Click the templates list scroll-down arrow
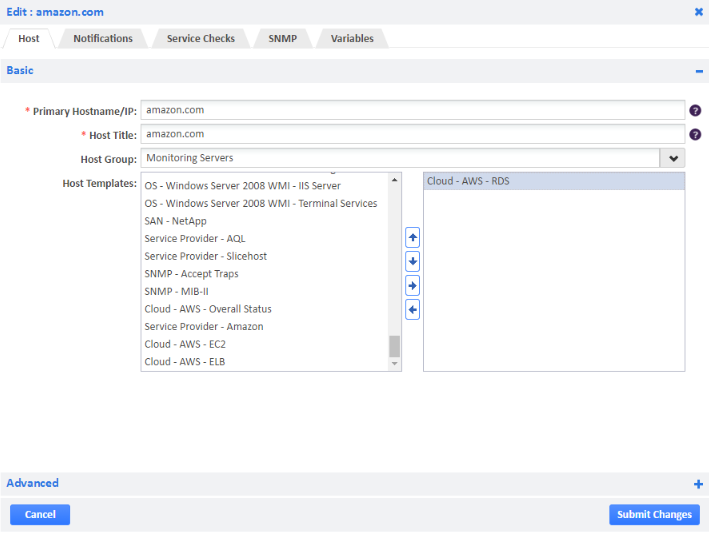The height and width of the screenshot is (533, 709). [394, 363]
